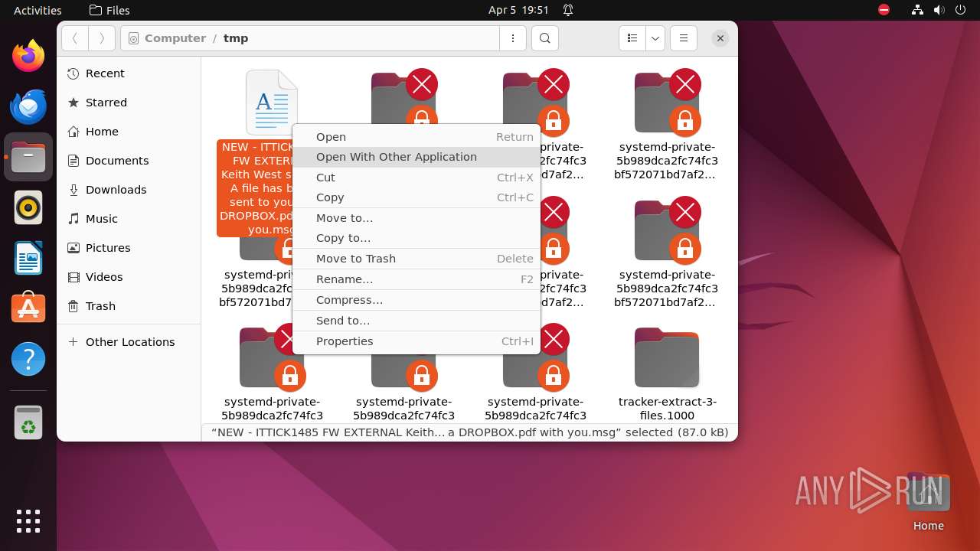Viewport: 980px width, 551px height.
Task: Open the path bar three-dot menu
Action: (x=512, y=38)
